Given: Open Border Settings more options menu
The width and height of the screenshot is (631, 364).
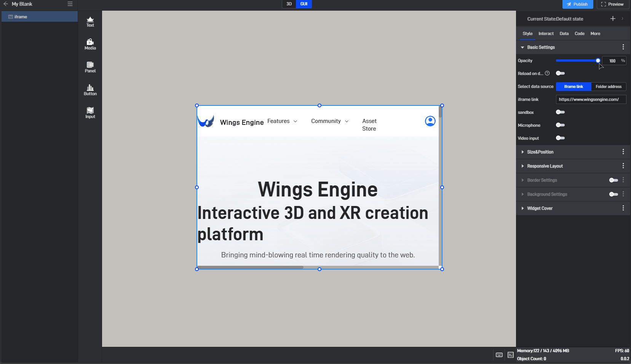Looking at the screenshot, I should coord(623,180).
